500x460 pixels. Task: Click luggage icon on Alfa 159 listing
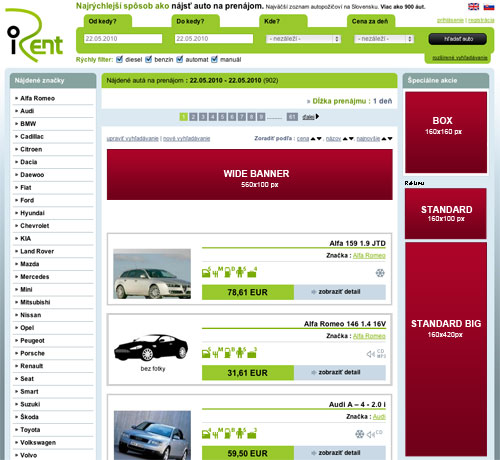pos(252,272)
